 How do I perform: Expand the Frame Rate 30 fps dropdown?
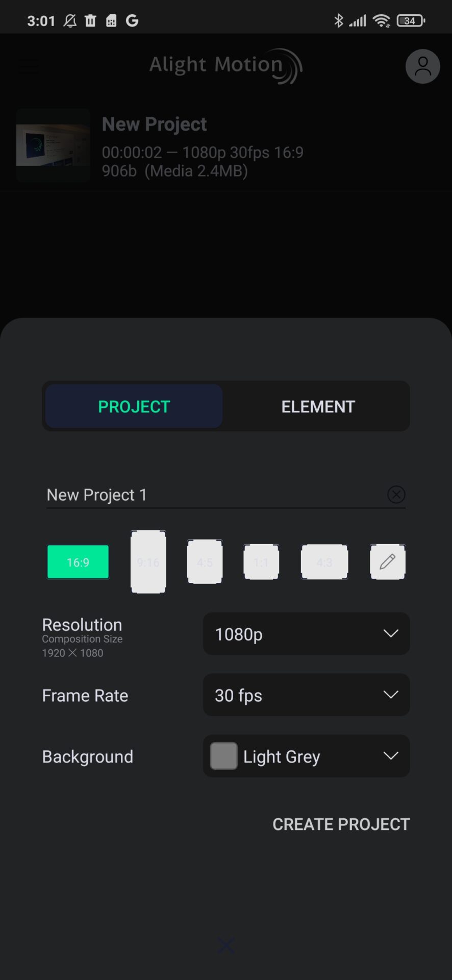click(x=306, y=695)
